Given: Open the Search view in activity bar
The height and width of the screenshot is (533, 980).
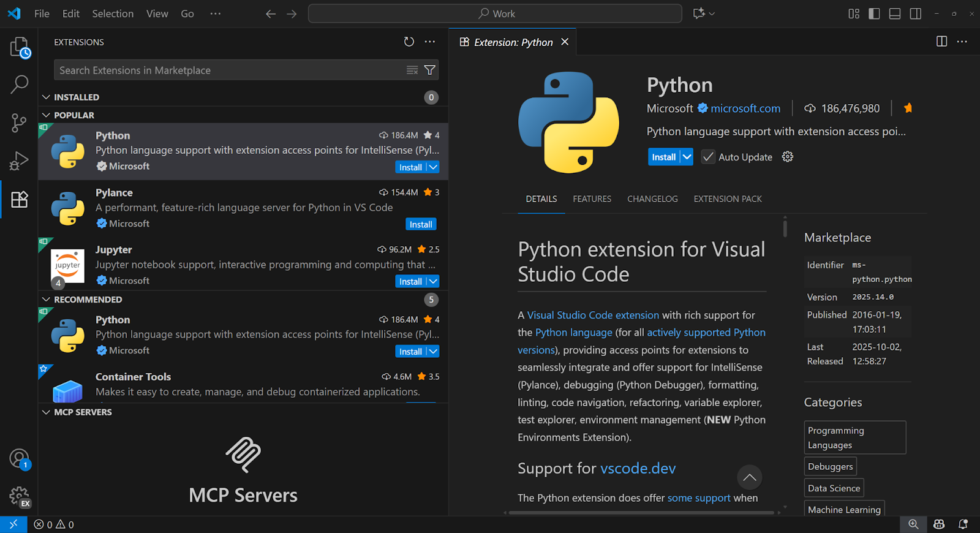Looking at the screenshot, I should point(19,84).
